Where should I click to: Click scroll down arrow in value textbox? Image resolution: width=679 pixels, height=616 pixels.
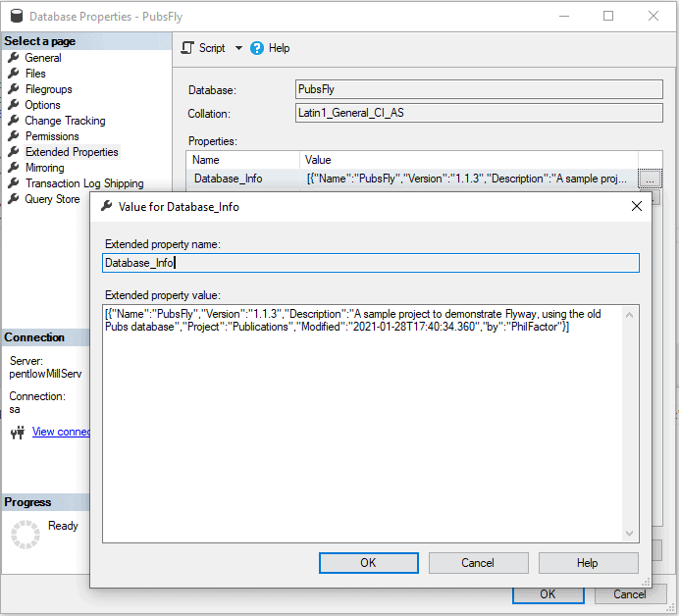click(x=630, y=534)
